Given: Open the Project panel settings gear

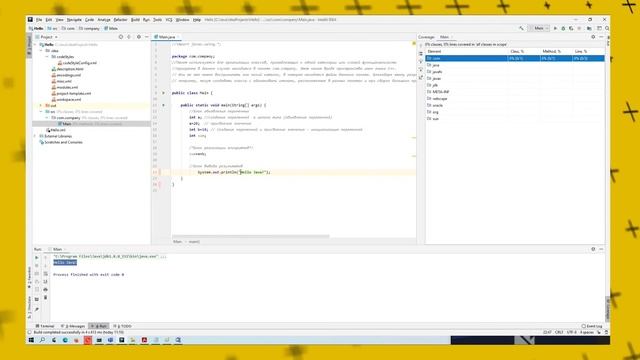Looking at the screenshot, I should pos(139,37).
